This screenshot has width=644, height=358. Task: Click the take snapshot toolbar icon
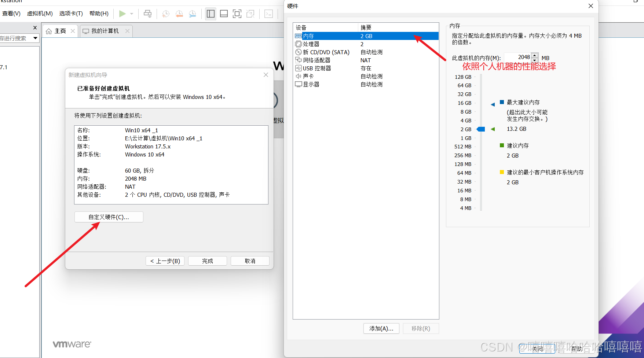point(166,14)
